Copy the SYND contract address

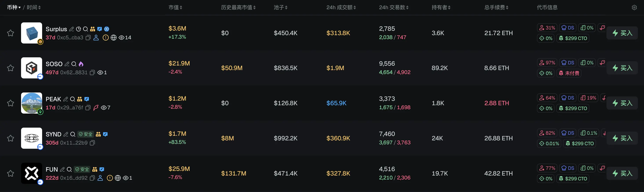(92, 143)
